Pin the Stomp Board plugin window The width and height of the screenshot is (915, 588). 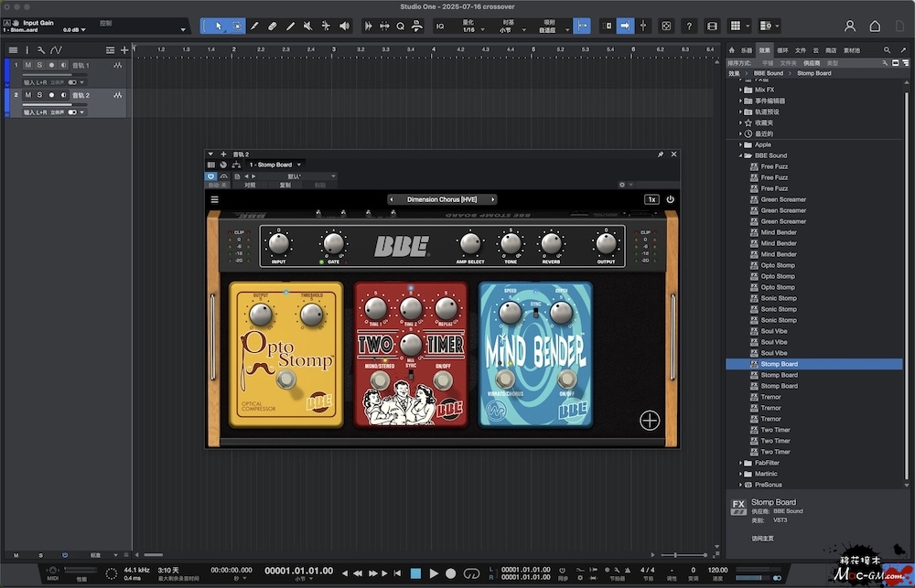[x=661, y=155]
